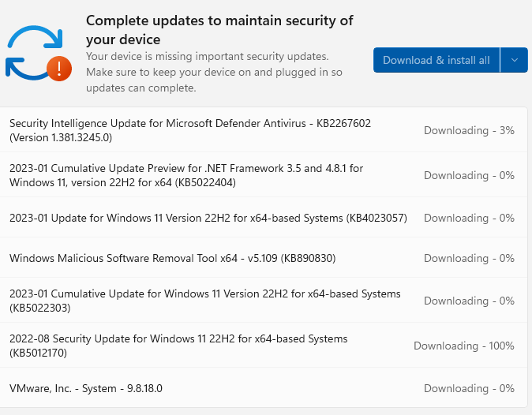Click download status of .NET Framework update
The image size is (532, 415).
[469, 175]
